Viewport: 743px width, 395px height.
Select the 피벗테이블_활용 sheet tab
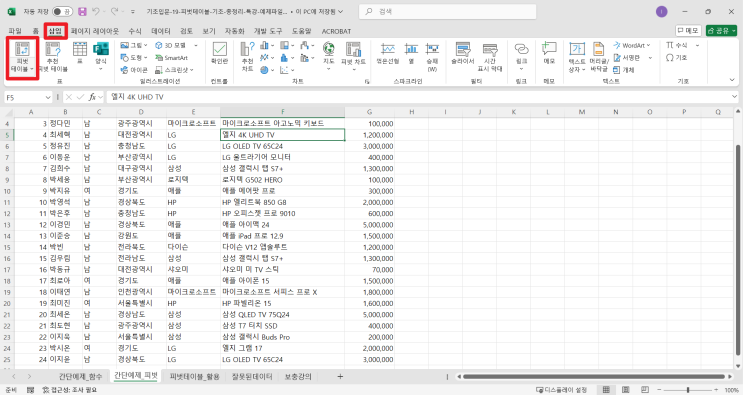coord(194,377)
